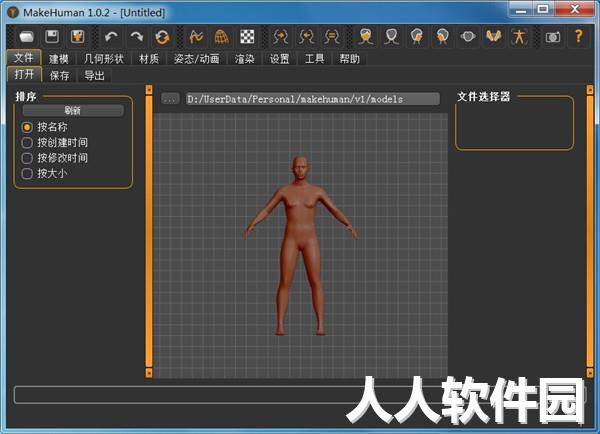Screen dimensions: 600x434
Task: Toggle the checkerboard background icon
Action: [247, 37]
